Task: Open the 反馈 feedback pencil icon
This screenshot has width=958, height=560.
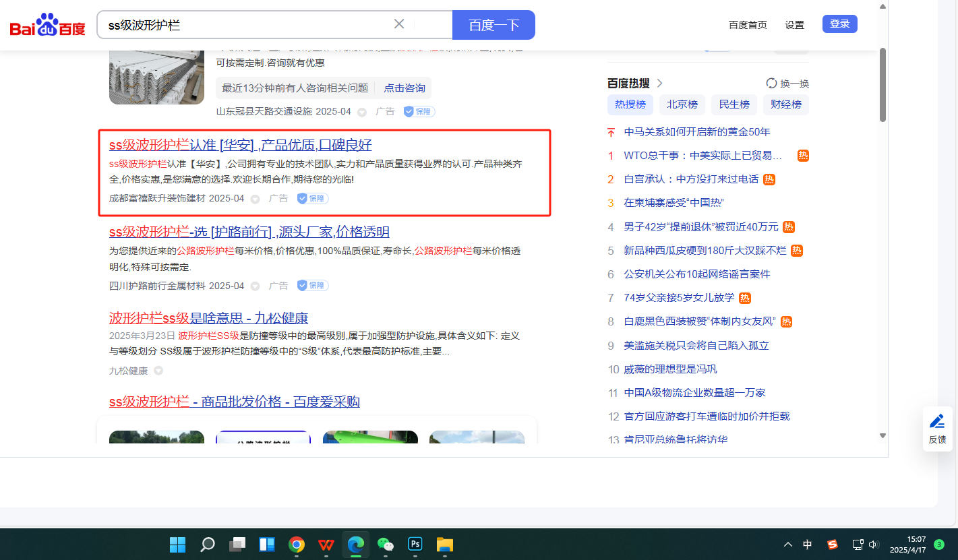Action: [x=937, y=422]
